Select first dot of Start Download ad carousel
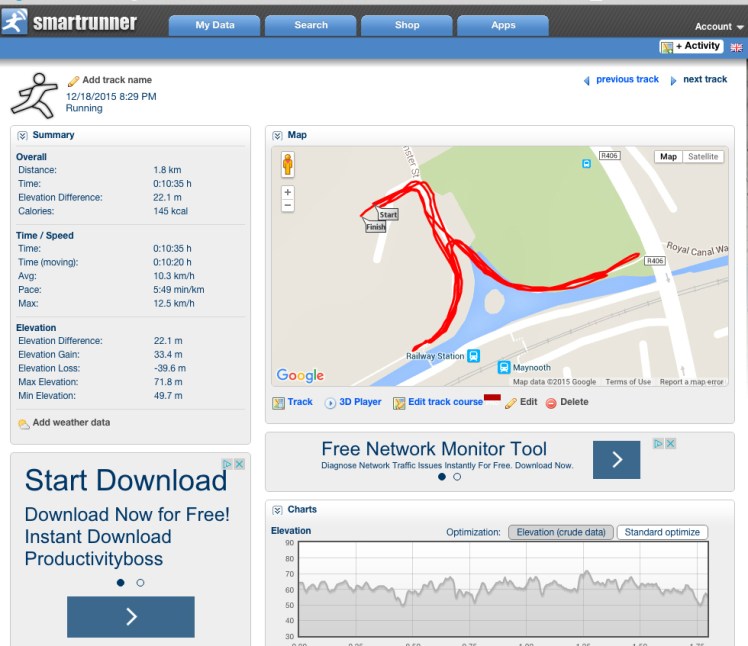Image resolution: width=748 pixels, height=646 pixels. point(121,583)
